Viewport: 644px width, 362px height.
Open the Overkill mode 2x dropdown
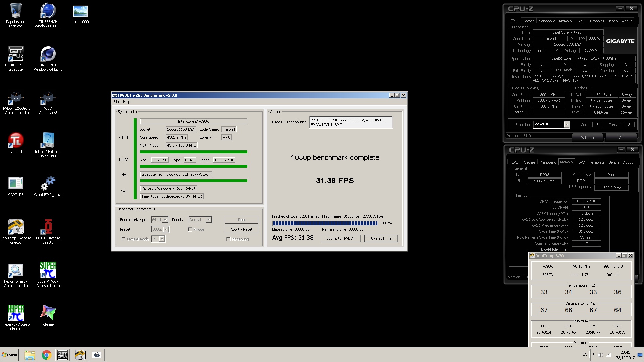158,239
